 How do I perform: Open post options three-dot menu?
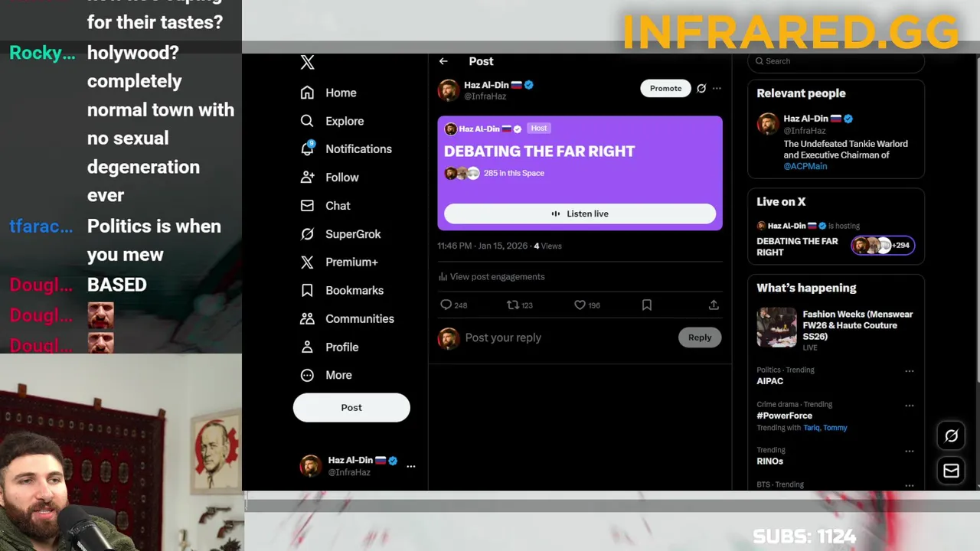[x=717, y=89]
